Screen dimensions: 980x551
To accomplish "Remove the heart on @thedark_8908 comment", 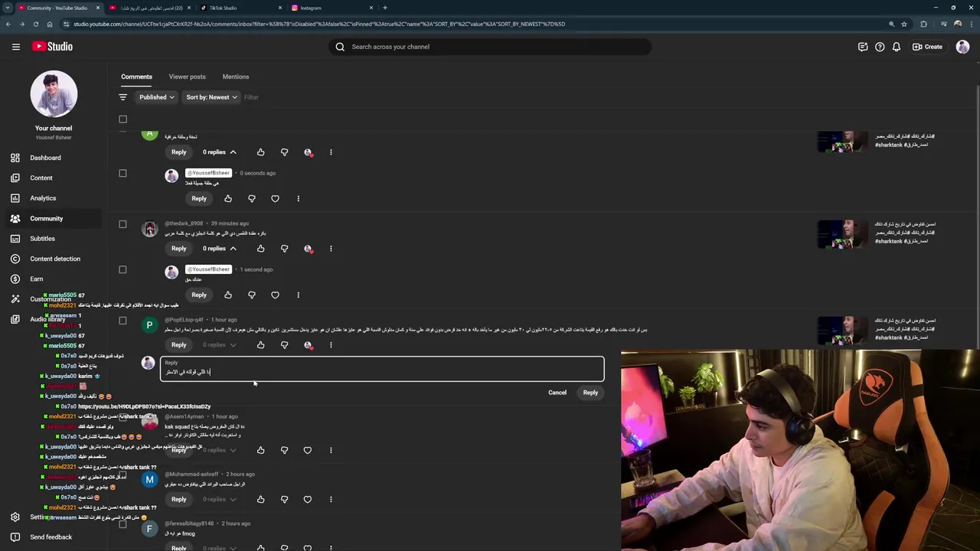I will (308, 249).
